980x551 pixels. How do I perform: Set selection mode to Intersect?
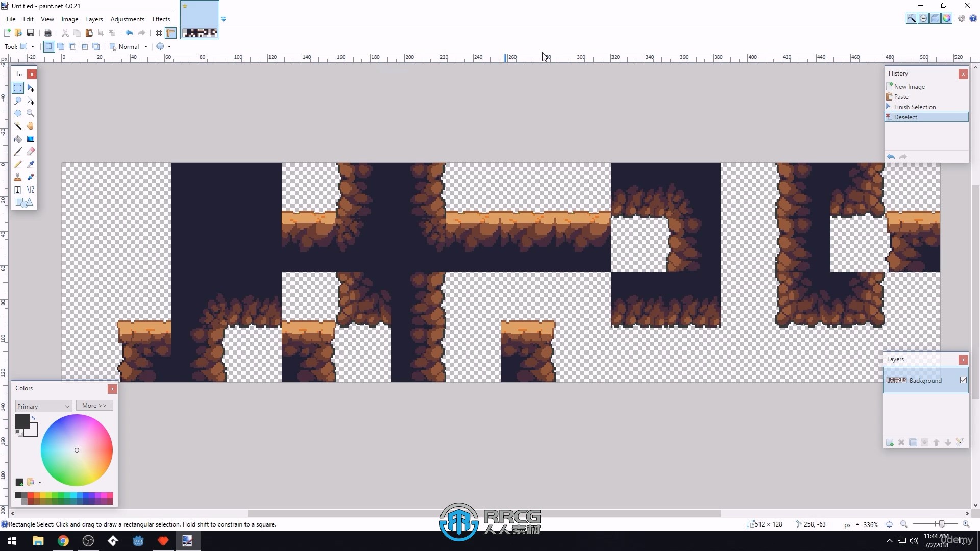coord(84,46)
